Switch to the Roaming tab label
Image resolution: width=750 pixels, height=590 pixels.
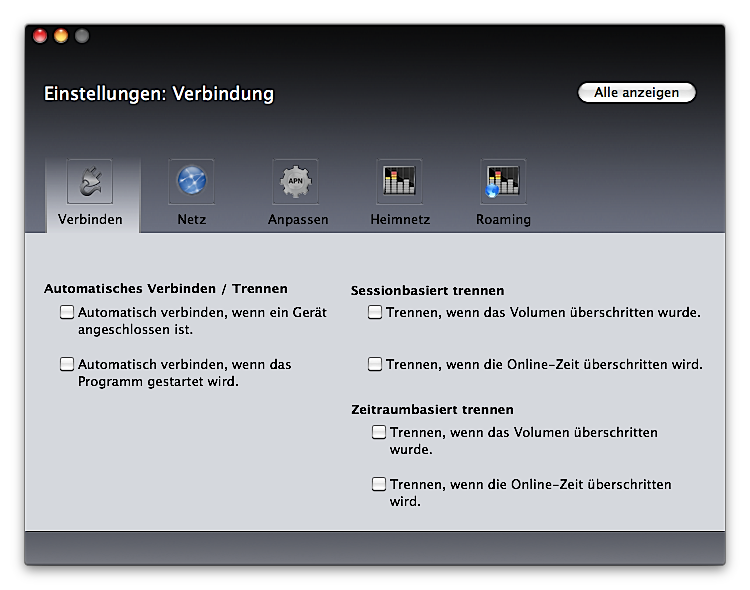pyautogui.click(x=503, y=219)
